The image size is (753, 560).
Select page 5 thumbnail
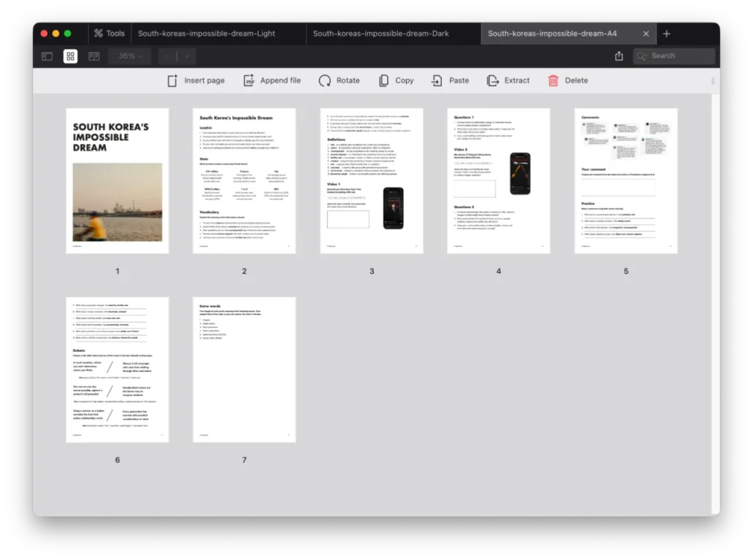tap(626, 181)
